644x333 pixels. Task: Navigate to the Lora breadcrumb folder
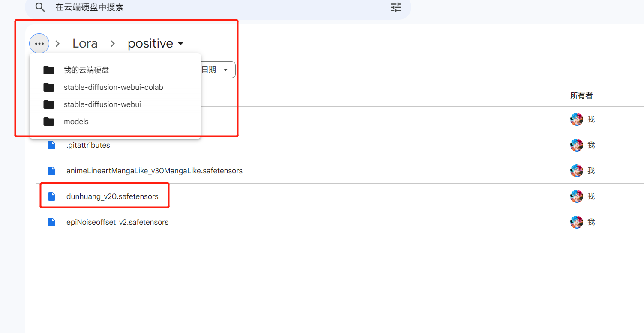click(x=85, y=44)
